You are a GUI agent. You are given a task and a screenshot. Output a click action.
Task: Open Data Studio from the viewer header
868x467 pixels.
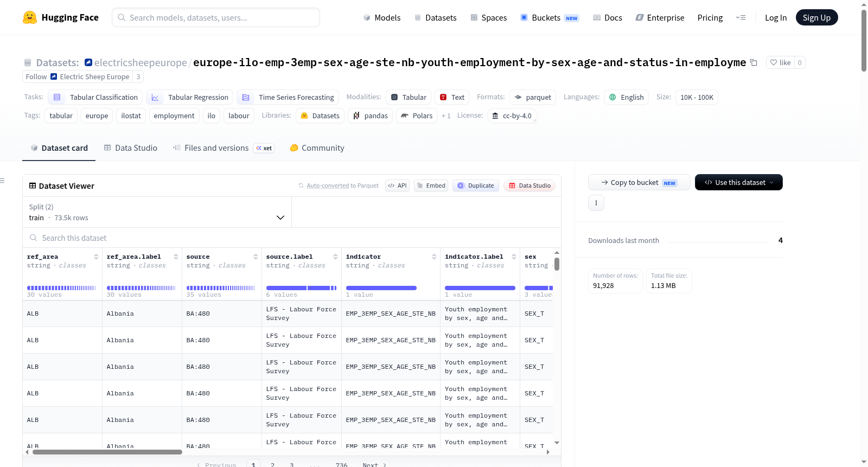pyautogui.click(x=529, y=185)
